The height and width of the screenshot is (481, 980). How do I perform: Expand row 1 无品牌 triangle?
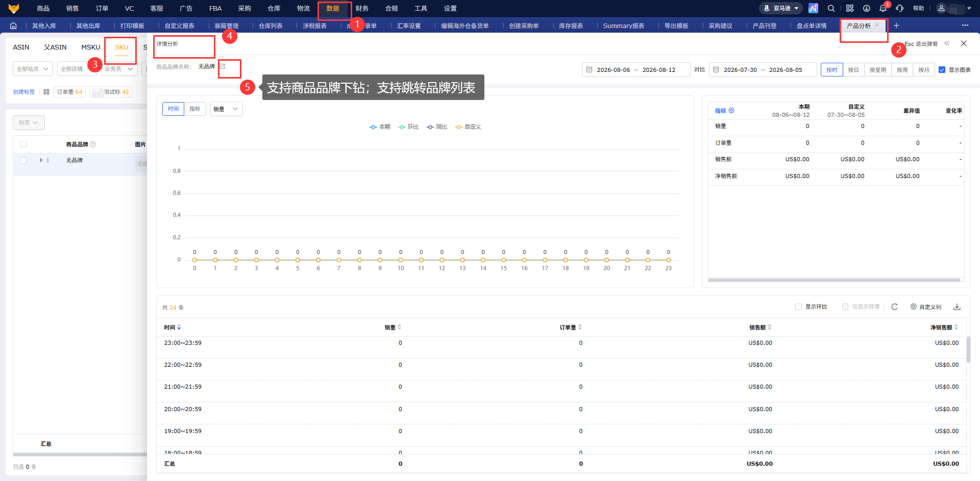point(41,160)
